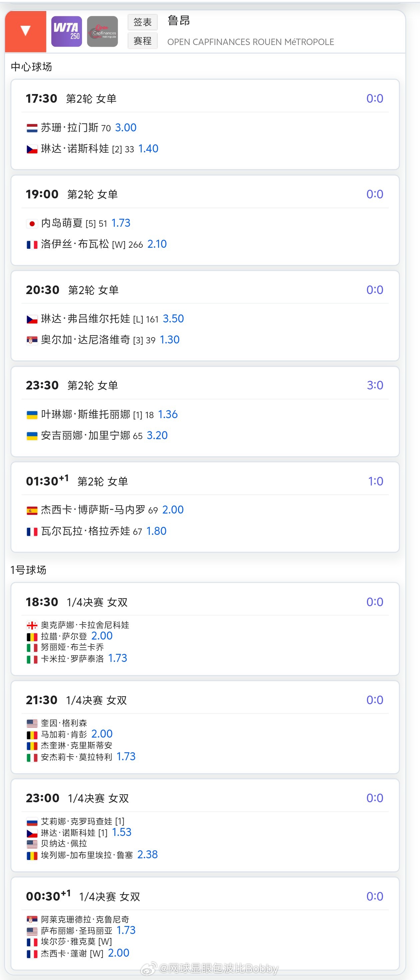Click Serbia flag beside 奥尔加·达尼洛维奇
The image size is (420, 980).
[32, 340]
